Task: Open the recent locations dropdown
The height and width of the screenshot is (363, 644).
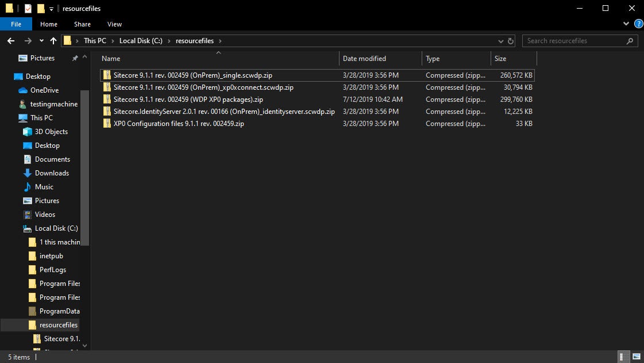Action: point(41,41)
